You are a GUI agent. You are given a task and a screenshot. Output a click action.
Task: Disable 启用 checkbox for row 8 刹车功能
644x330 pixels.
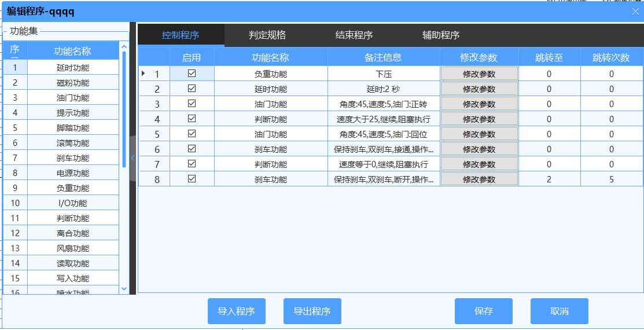(x=192, y=179)
